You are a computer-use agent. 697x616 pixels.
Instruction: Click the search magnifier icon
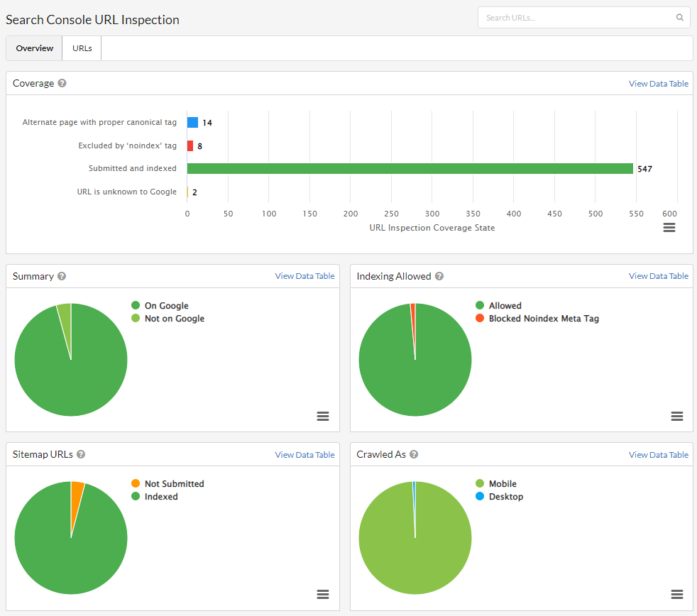pyautogui.click(x=679, y=17)
